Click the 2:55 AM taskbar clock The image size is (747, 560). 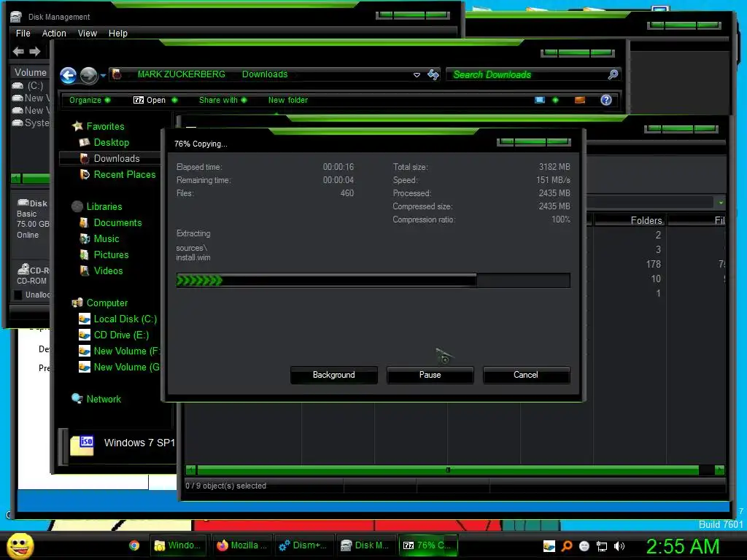[x=683, y=546]
